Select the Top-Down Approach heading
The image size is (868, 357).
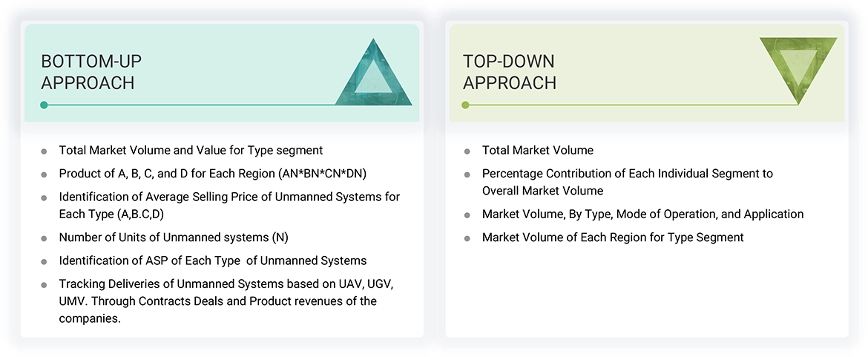[x=509, y=72]
